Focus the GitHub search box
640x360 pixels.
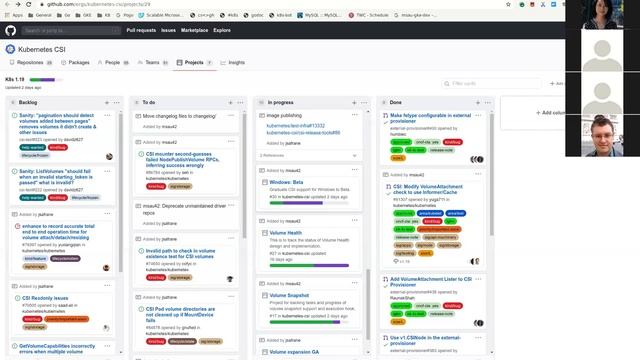pyautogui.click(x=71, y=30)
